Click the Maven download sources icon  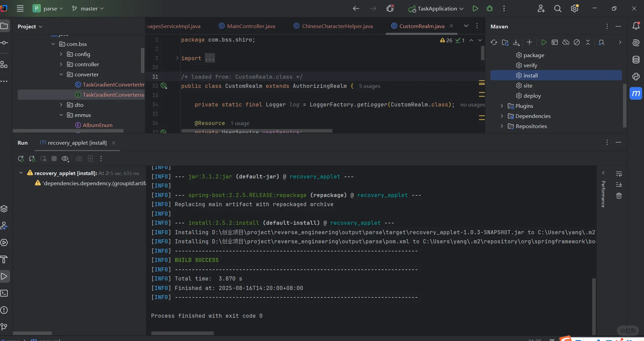point(516,42)
